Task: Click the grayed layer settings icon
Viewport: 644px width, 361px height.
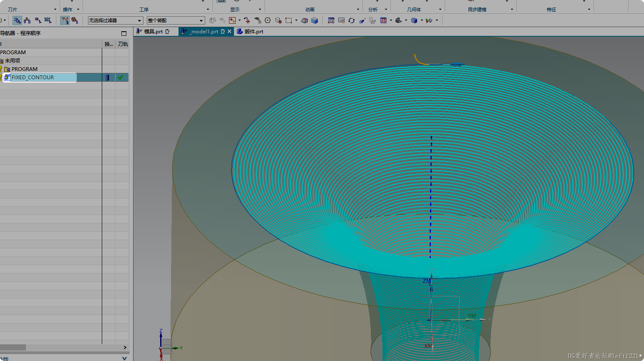Action: tap(372, 20)
